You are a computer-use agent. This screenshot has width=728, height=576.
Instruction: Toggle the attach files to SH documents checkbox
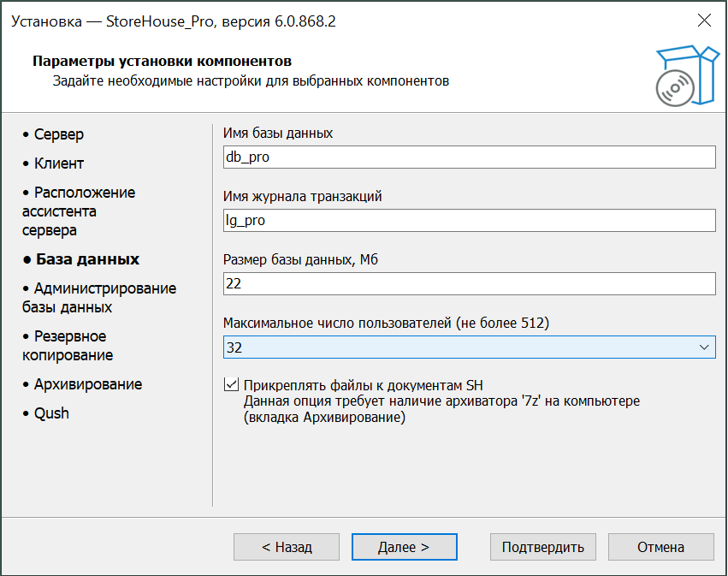click(x=231, y=384)
